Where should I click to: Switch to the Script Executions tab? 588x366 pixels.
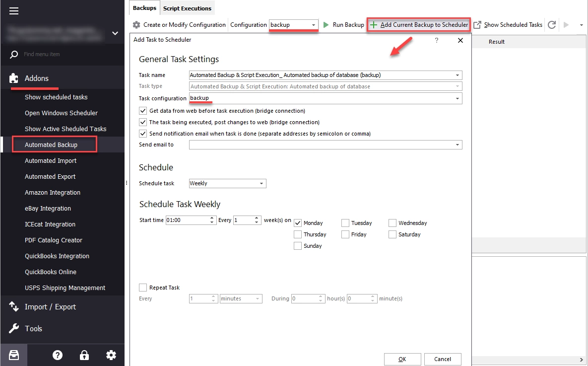(x=187, y=8)
